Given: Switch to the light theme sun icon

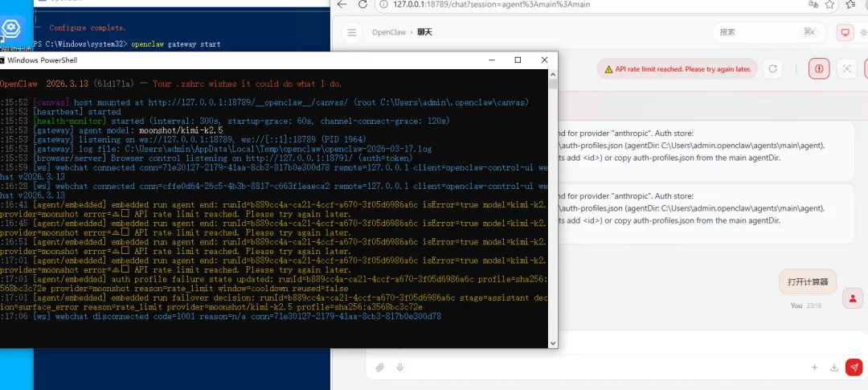Looking at the screenshot, I should [x=864, y=33].
